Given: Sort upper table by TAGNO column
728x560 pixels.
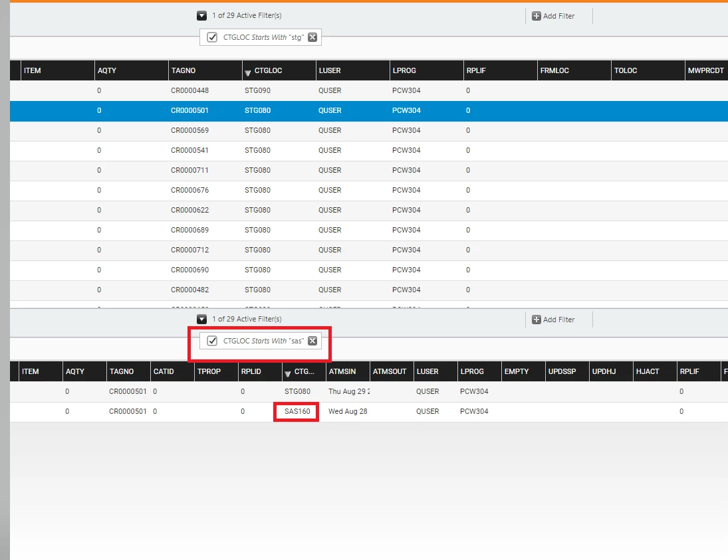Looking at the screenshot, I should [205, 70].
